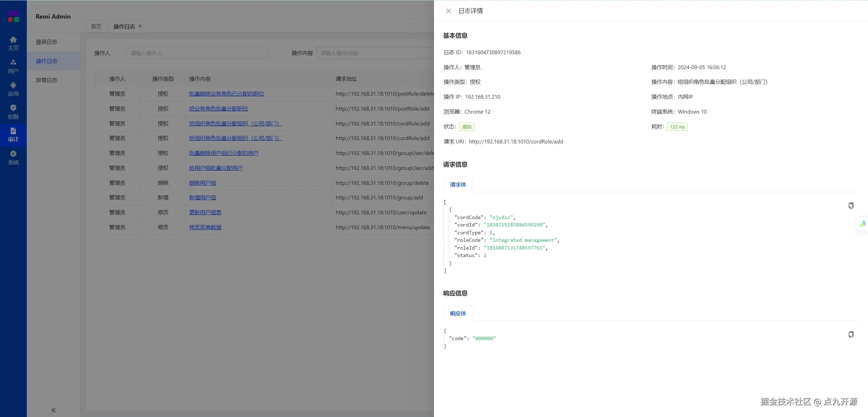868x417 pixels.
Task: Select the 响应体 tab
Action: (458, 314)
